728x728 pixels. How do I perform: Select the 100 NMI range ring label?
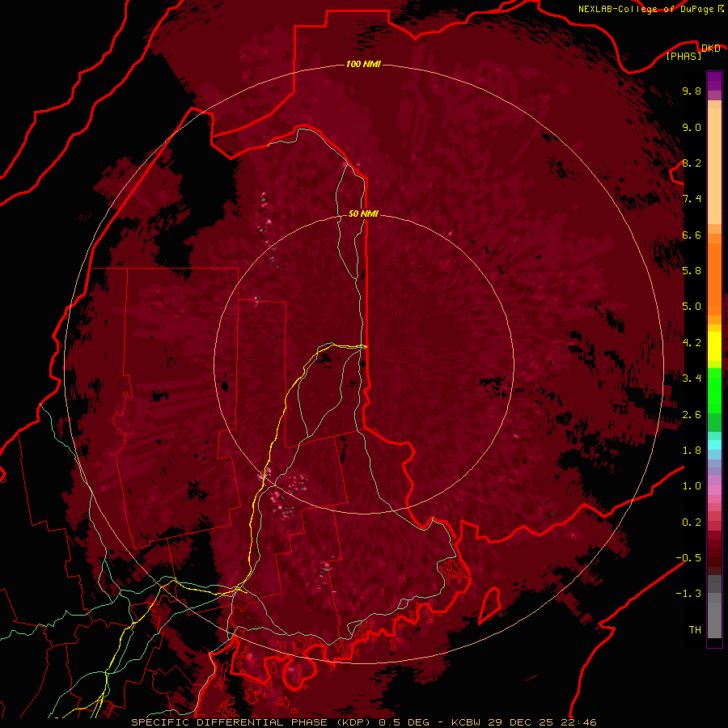(363, 64)
